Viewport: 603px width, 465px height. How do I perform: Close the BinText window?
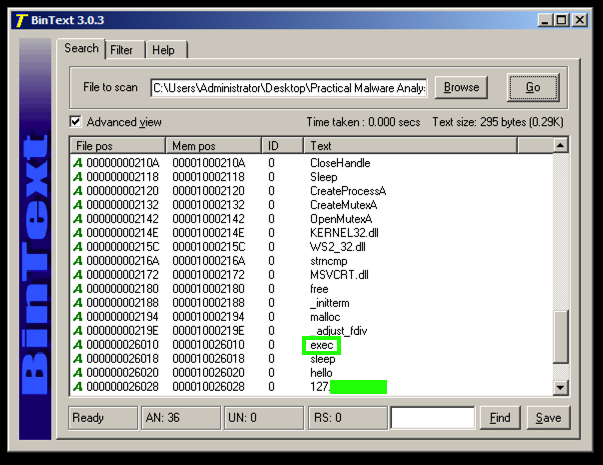(x=580, y=20)
